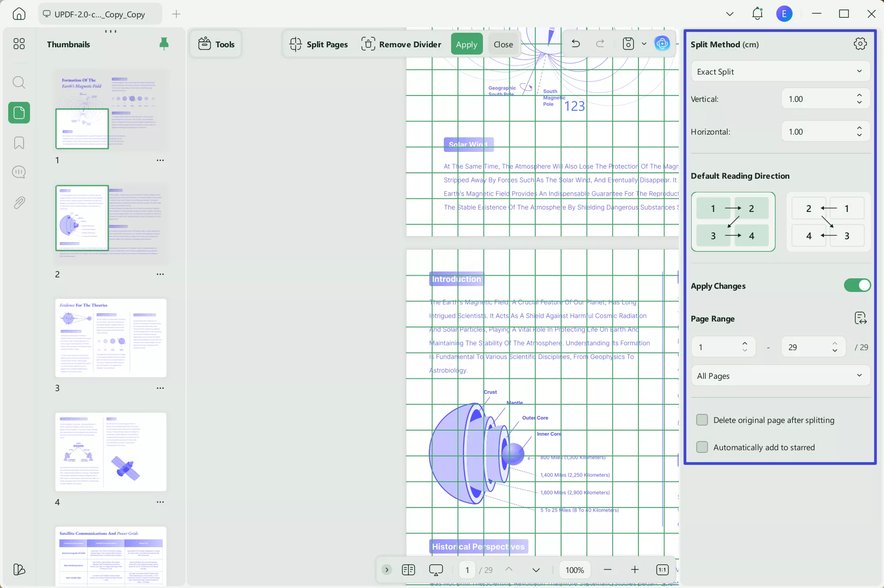Open Split Method settings gear
This screenshot has height=588, width=884.
pos(860,44)
